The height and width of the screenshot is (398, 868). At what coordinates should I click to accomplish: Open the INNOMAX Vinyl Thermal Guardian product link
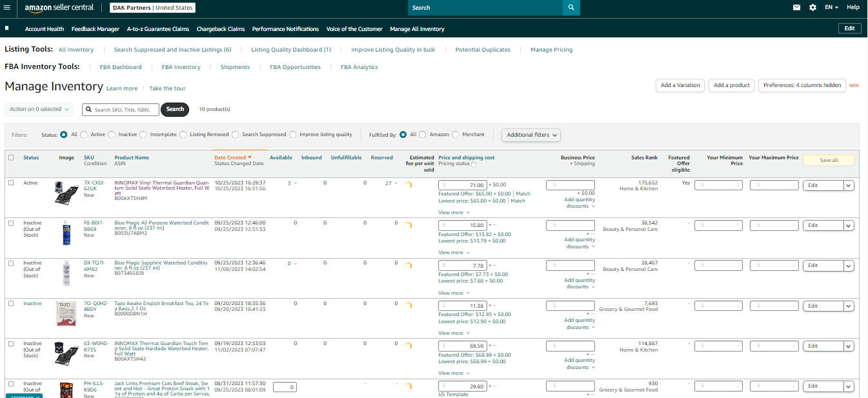pos(161,187)
